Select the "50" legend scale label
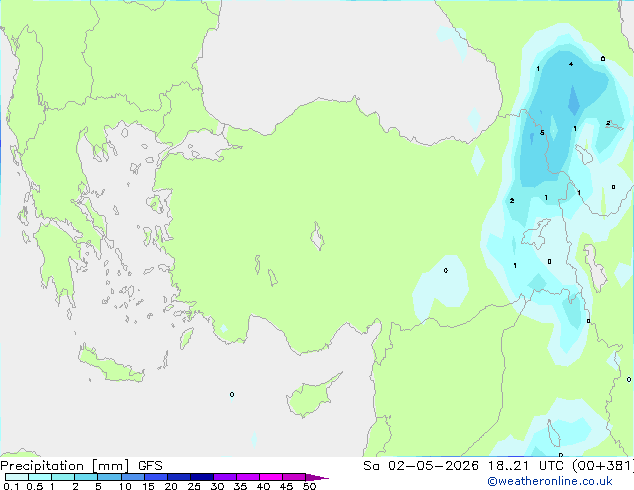 (x=309, y=486)
